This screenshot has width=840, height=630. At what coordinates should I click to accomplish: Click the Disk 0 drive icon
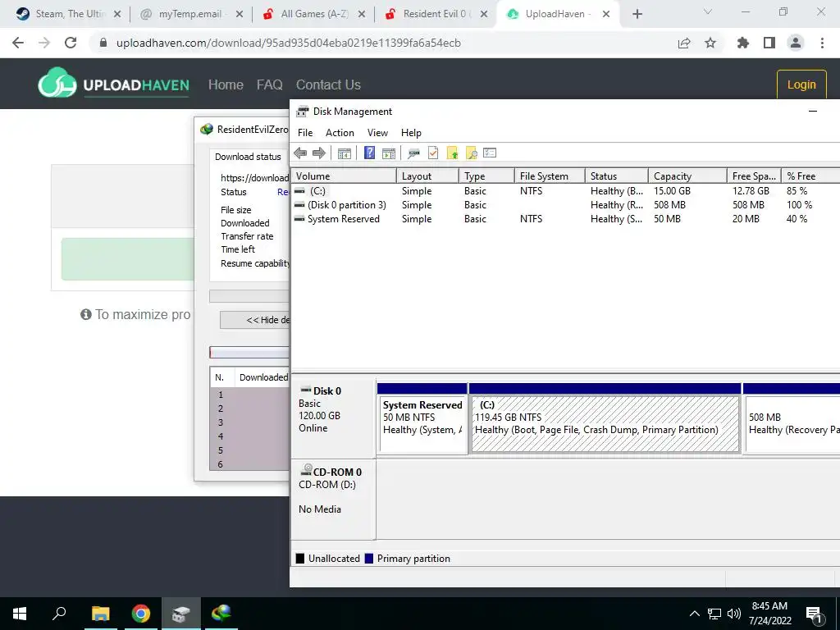coord(306,390)
